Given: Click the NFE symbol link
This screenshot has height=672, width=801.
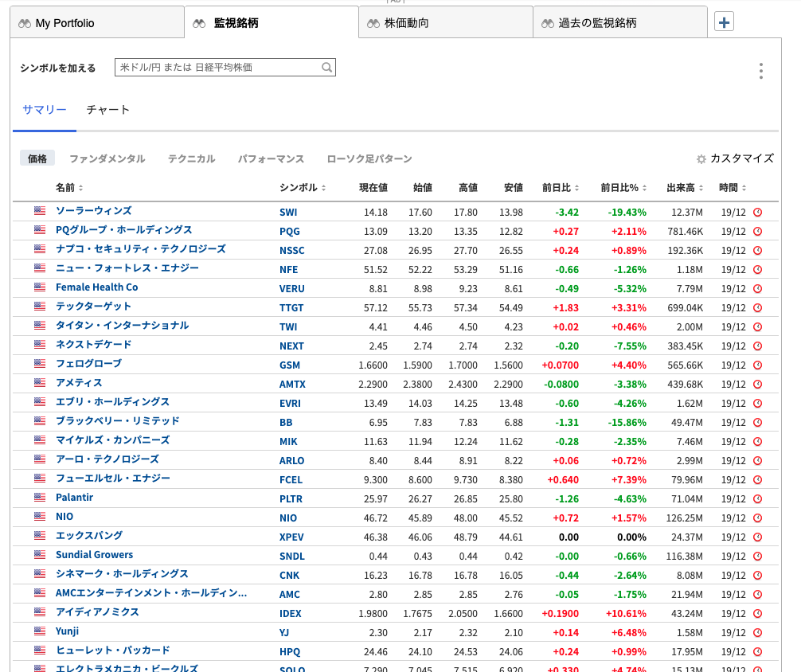Looking at the screenshot, I should click(x=288, y=269).
